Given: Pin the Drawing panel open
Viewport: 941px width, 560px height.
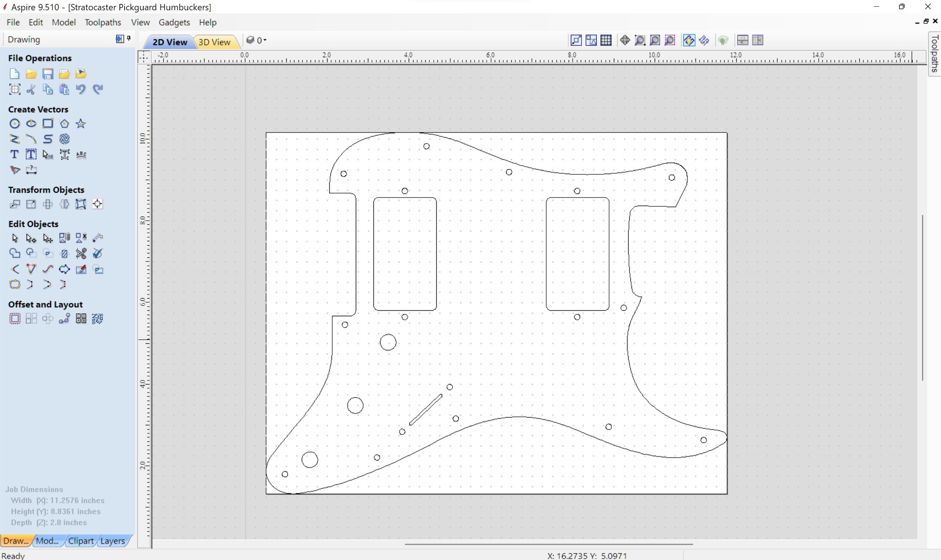Looking at the screenshot, I should click(x=129, y=38).
